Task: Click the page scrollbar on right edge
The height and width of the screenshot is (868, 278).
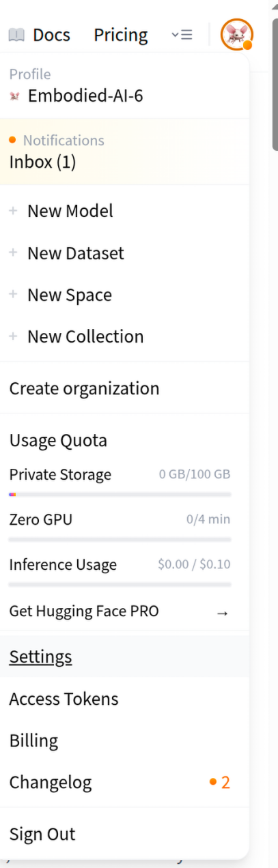Action: tap(275, 75)
